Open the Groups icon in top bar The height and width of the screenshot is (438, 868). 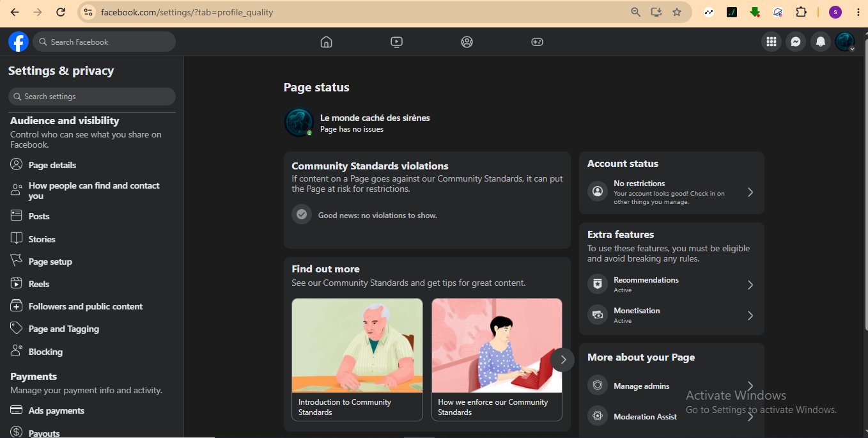point(467,42)
